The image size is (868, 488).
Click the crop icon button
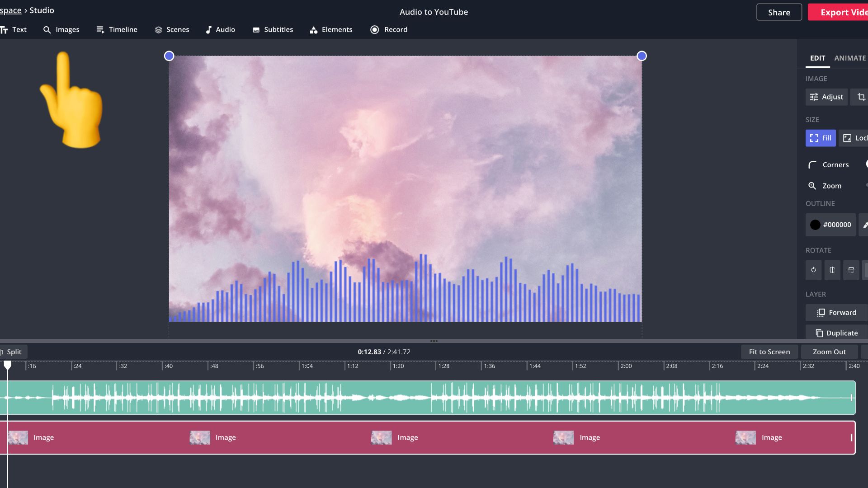click(861, 97)
